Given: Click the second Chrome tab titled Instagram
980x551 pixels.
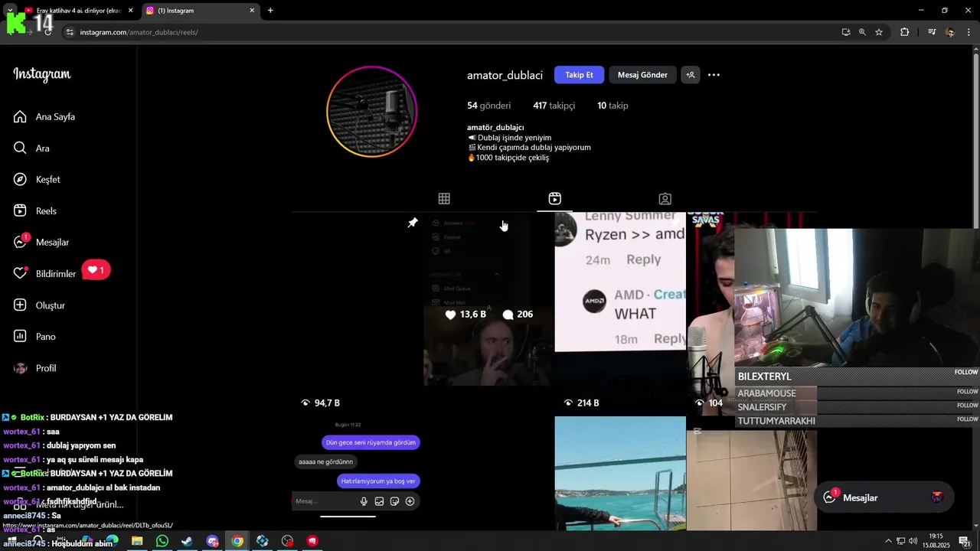Looking at the screenshot, I should click(x=201, y=11).
